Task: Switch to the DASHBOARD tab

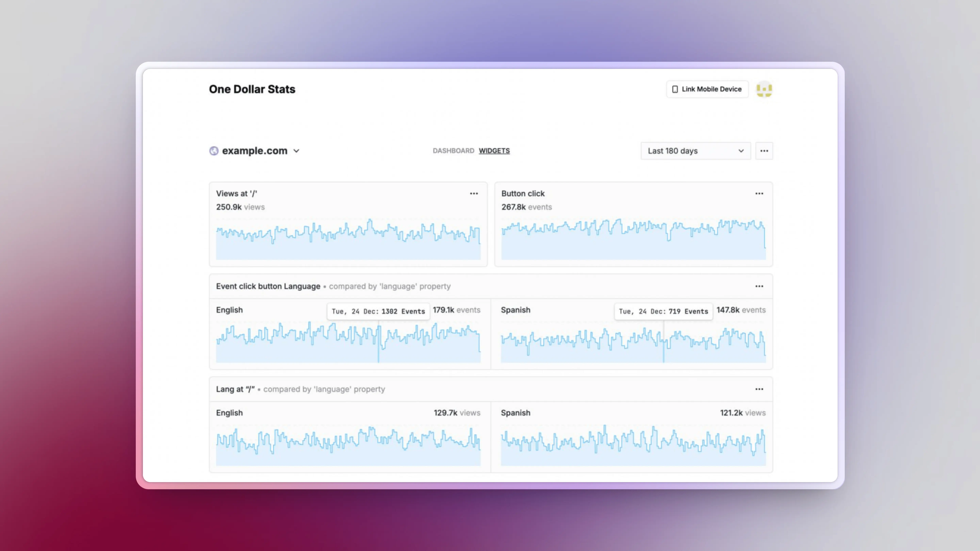Action: click(x=453, y=151)
